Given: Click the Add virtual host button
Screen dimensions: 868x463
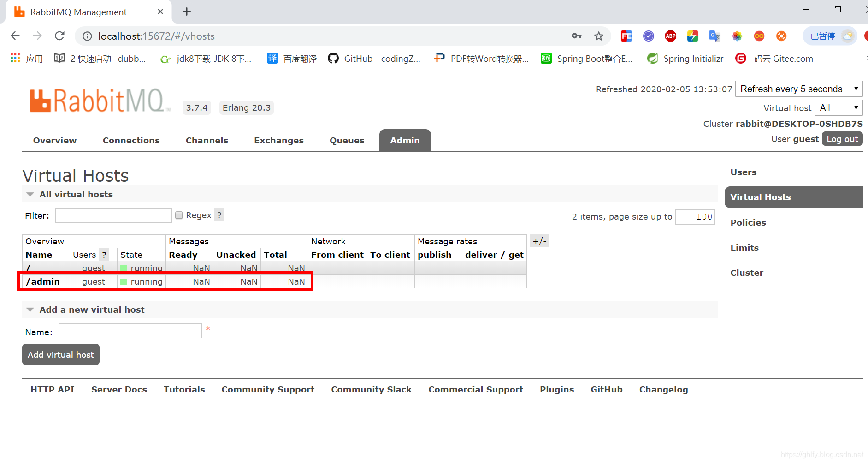Looking at the screenshot, I should [61, 355].
